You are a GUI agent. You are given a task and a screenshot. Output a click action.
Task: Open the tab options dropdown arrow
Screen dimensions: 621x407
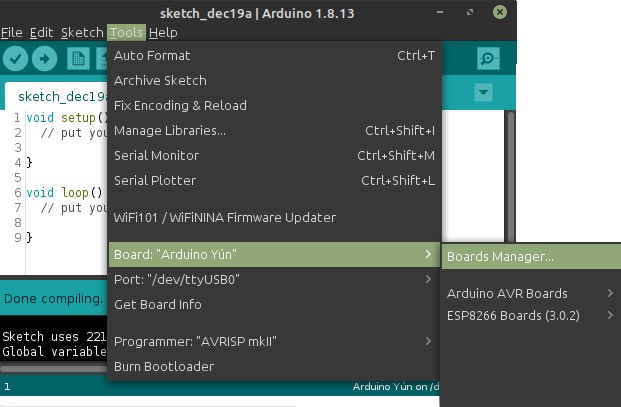pos(484,92)
